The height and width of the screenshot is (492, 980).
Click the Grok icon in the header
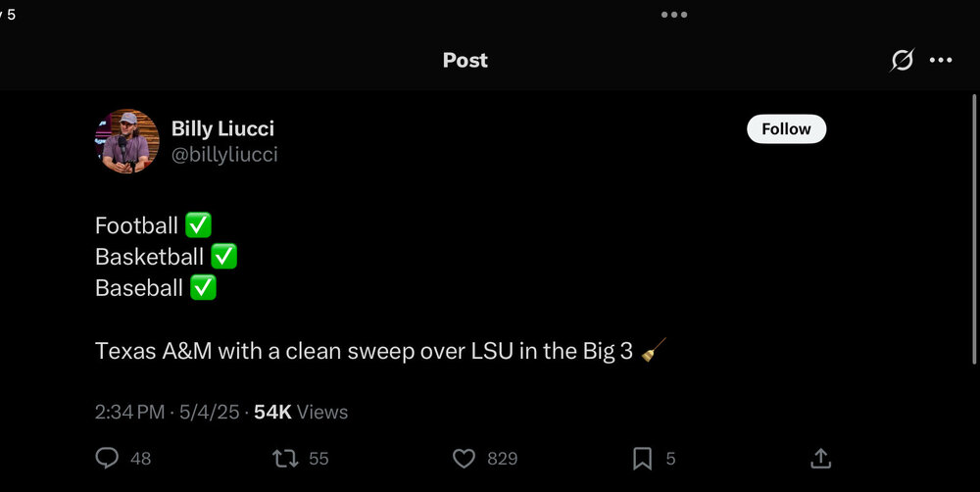pyautogui.click(x=902, y=60)
